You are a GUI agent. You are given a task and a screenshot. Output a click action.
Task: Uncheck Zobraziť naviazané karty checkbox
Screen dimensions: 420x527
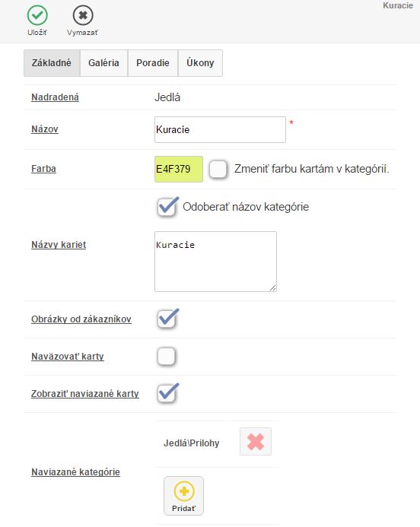[x=167, y=393]
